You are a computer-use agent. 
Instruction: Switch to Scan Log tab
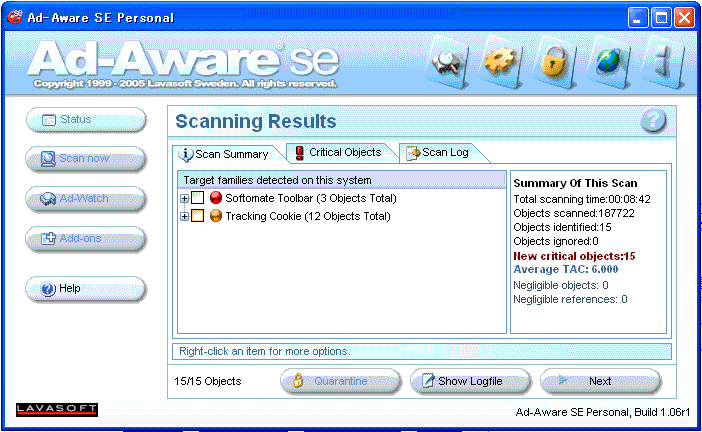tap(441, 153)
